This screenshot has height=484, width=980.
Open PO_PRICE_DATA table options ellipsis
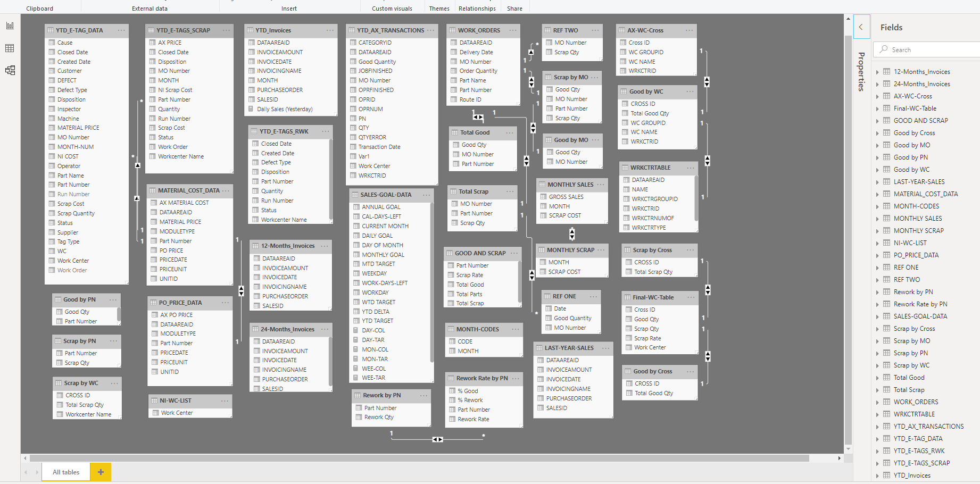coord(226,303)
